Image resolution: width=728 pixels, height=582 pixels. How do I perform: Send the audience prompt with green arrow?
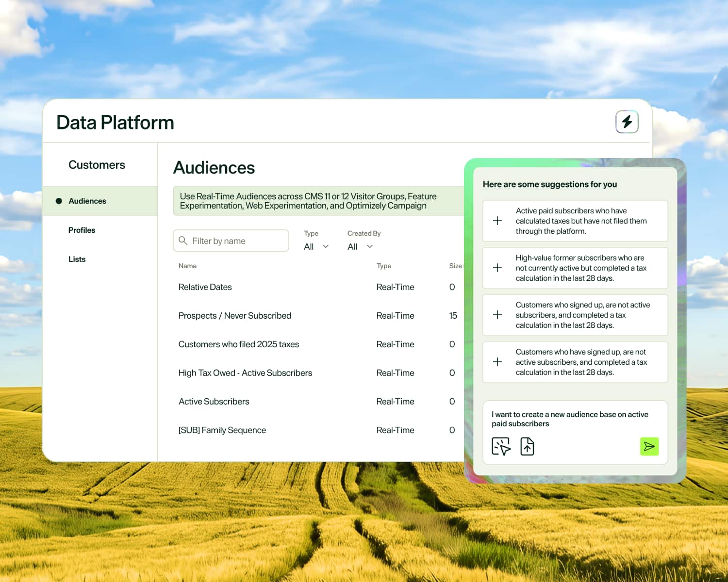pos(649,446)
